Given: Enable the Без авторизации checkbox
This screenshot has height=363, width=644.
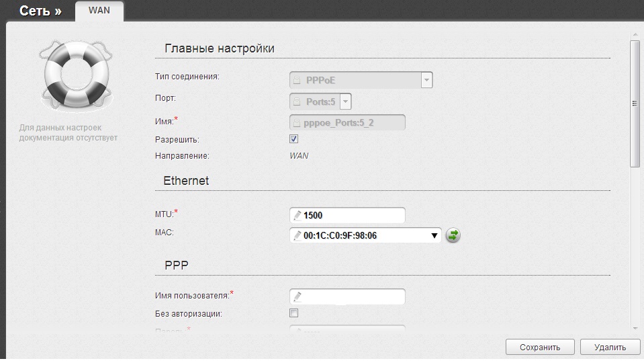Looking at the screenshot, I should pyautogui.click(x=293, y=313).
